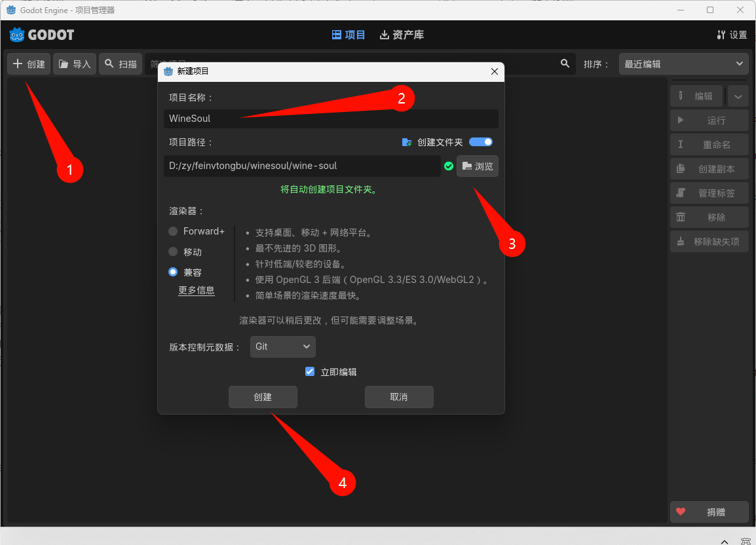
Task: Click the 移除 remove button
Action: [709, 217]
